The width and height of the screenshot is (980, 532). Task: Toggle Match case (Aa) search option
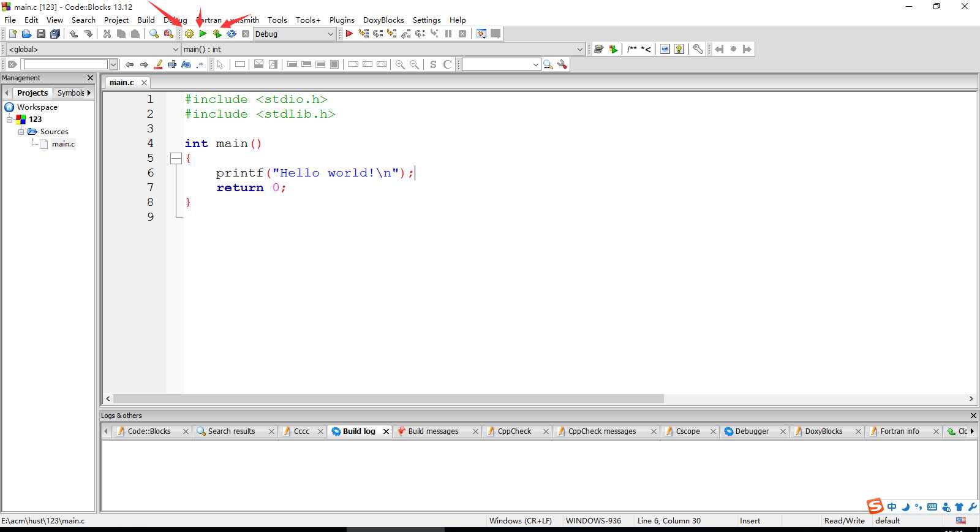[x=186, y=64]
